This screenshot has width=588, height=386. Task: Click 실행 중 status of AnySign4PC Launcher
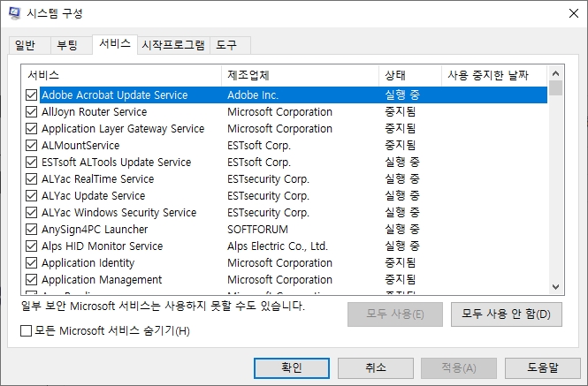coord(402,229)
